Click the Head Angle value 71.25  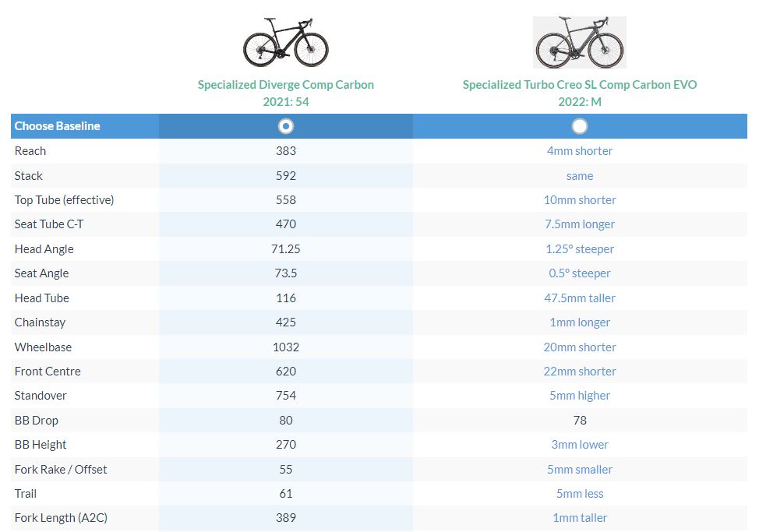[286, 249]
